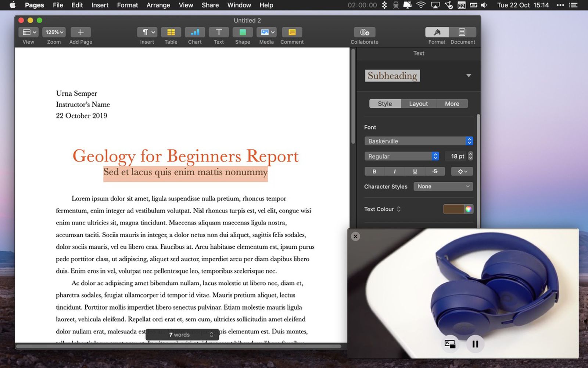Image resolution: width=588 pixels, height=368 pixels.
Task: Open the Shape picker icon
Action: pos(243,32)
